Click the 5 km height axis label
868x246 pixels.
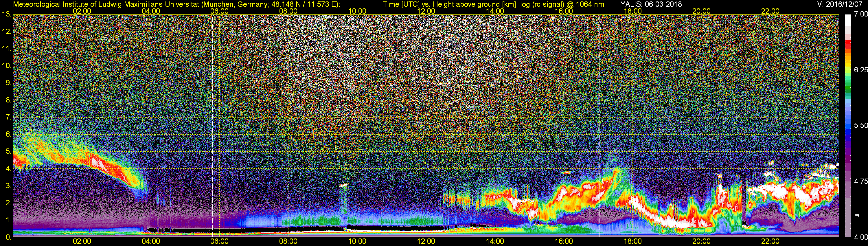[x=8, y=152]
